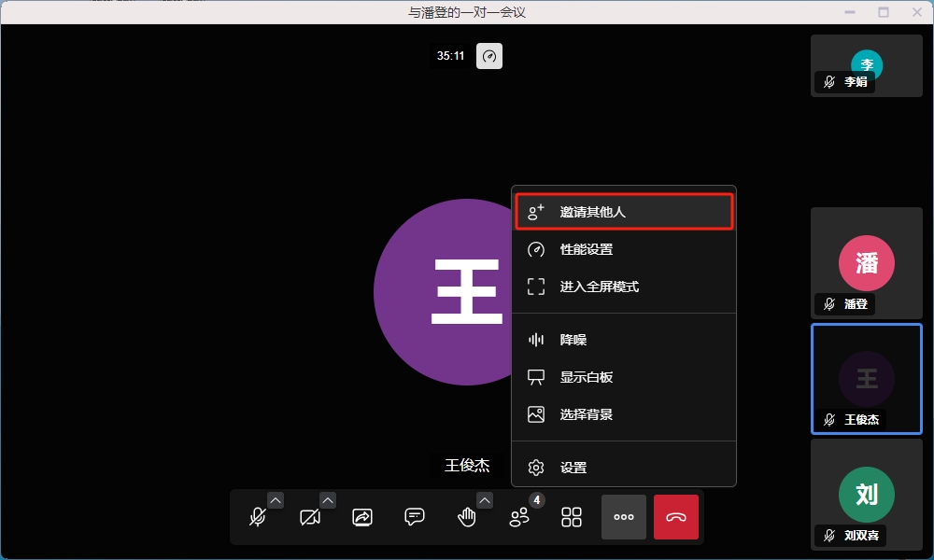Viewport: 934px width, 560px height.
Task: Expand microphone options arrow
Action: (x=275, y=500)
